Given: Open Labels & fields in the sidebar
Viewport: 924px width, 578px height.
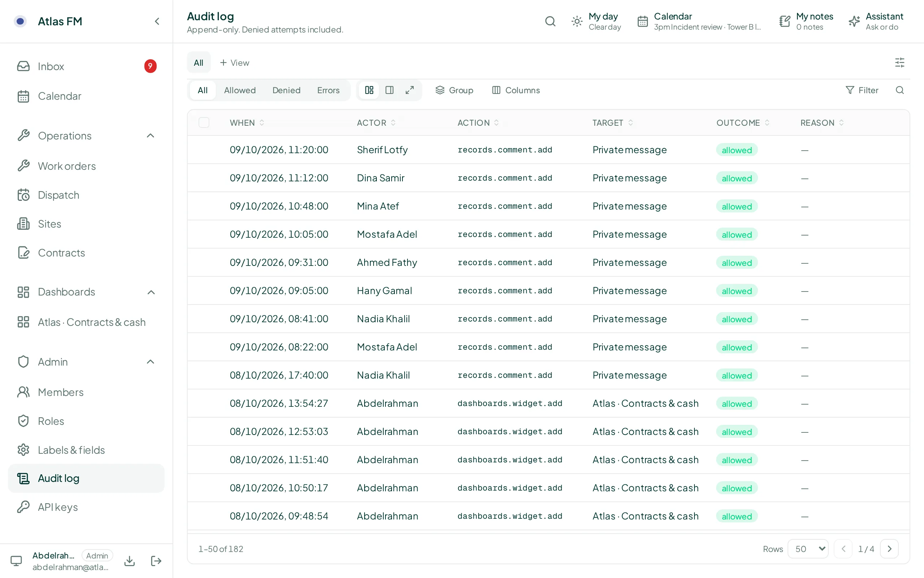Looking at the screenshot, I should [86, 450].
